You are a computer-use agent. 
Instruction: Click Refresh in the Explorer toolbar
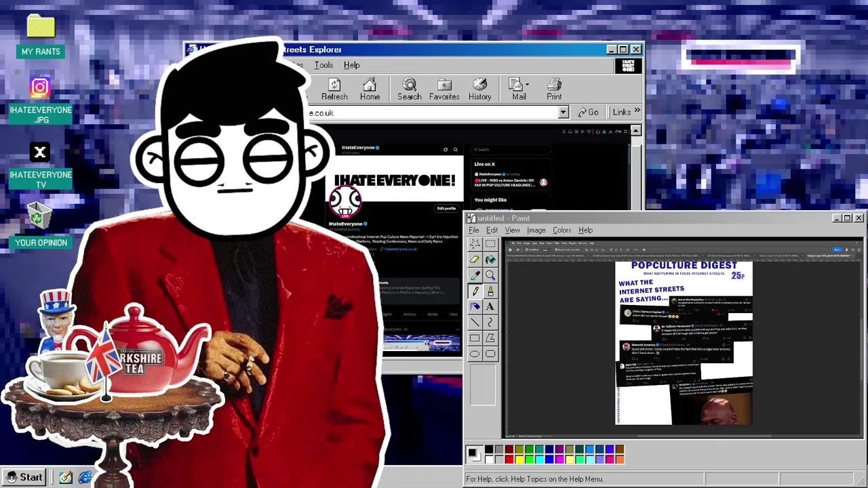(334, 89)
